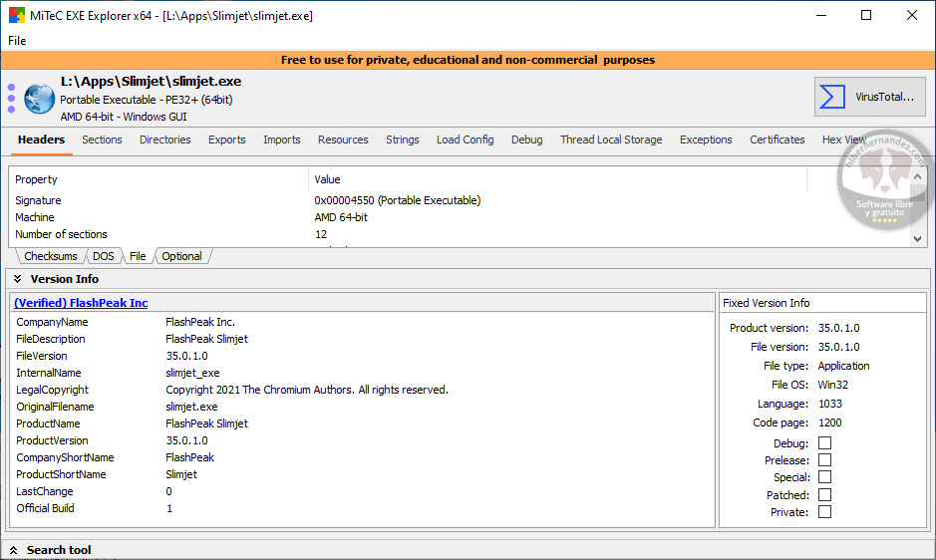Screen dimensions: 936x560
Task: Toggle the Special checkbox
Action: [x=824, y=477]
